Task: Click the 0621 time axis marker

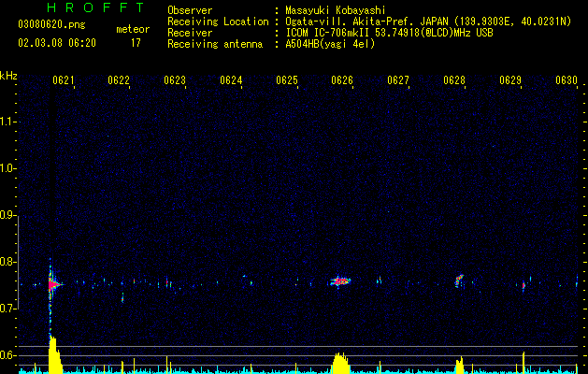Action: pos(63,80)
